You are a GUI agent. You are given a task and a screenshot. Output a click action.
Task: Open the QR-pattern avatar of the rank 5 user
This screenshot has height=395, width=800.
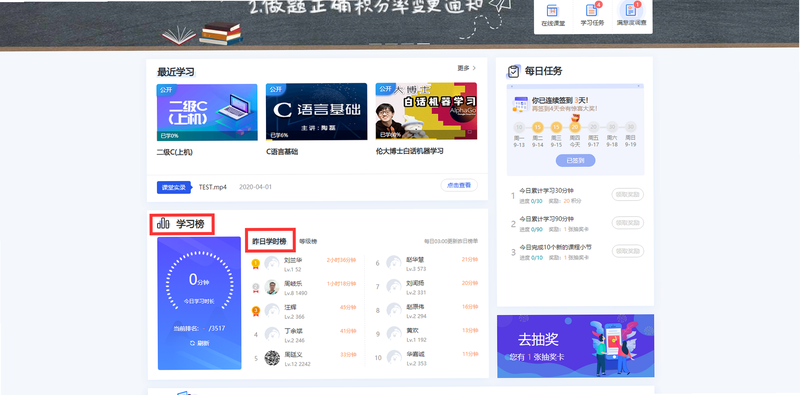(272, 358)
